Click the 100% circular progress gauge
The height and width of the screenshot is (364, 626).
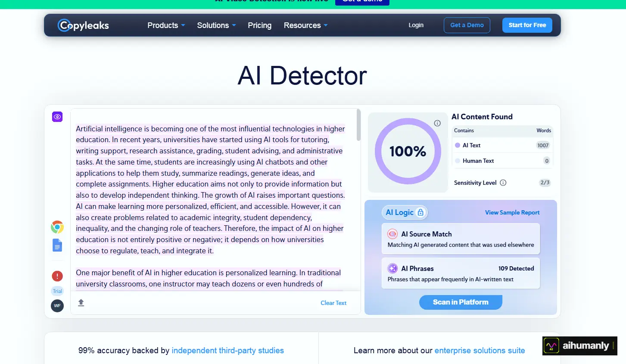(x=408, y=151)
